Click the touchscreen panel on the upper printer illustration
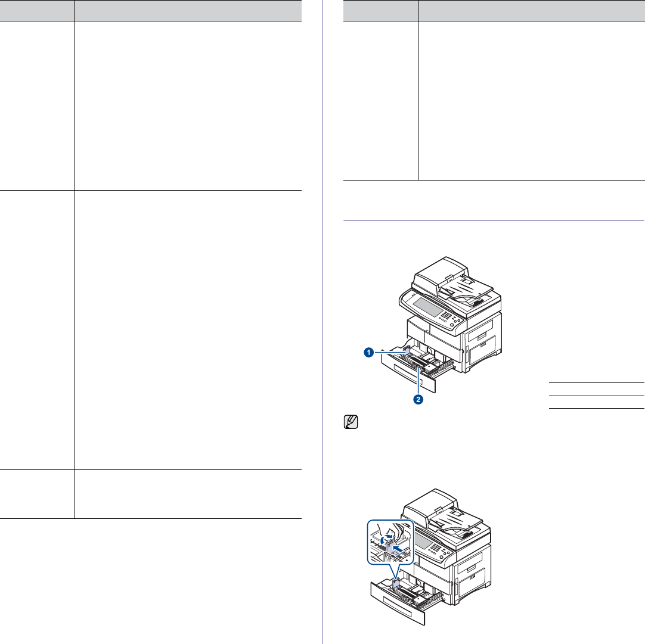The height and width of the screenshot is (644, 645). tap(427, 306)
